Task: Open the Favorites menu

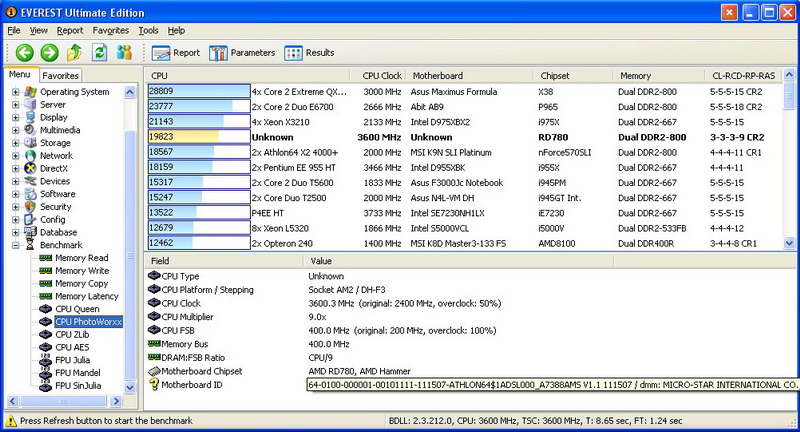Action: click(111, 31)
